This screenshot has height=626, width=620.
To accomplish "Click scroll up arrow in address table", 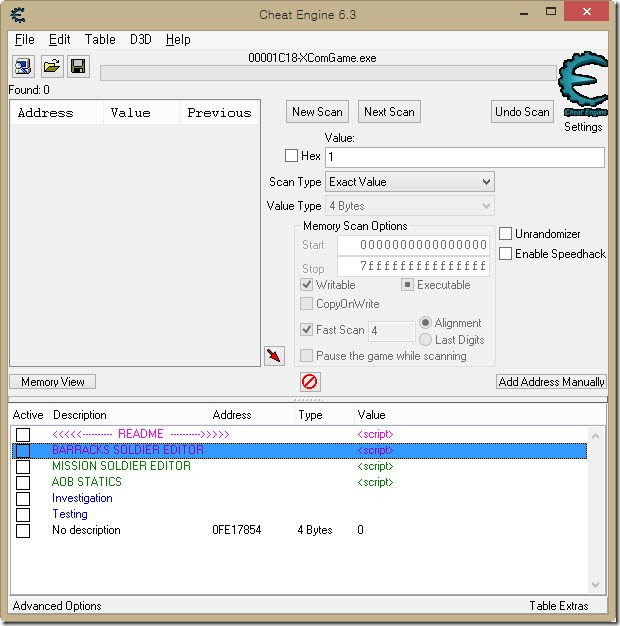I will click(x=595, y=436).
